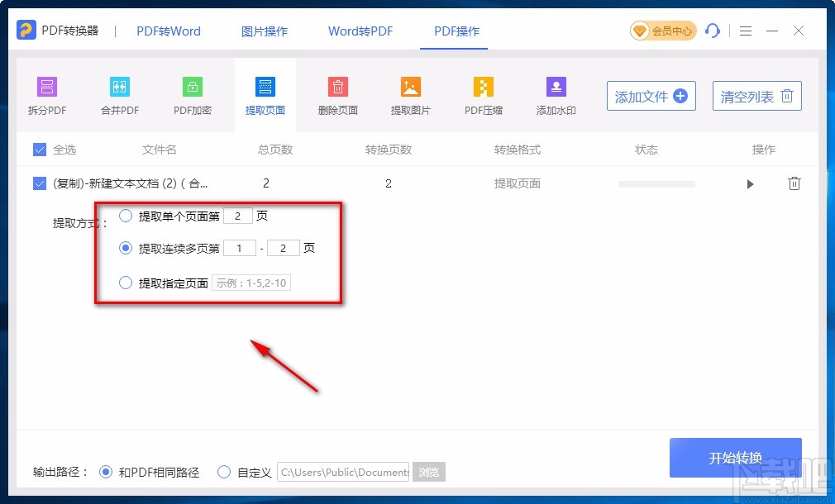Switch to Word转PDF tab

(x=360, y=31)
